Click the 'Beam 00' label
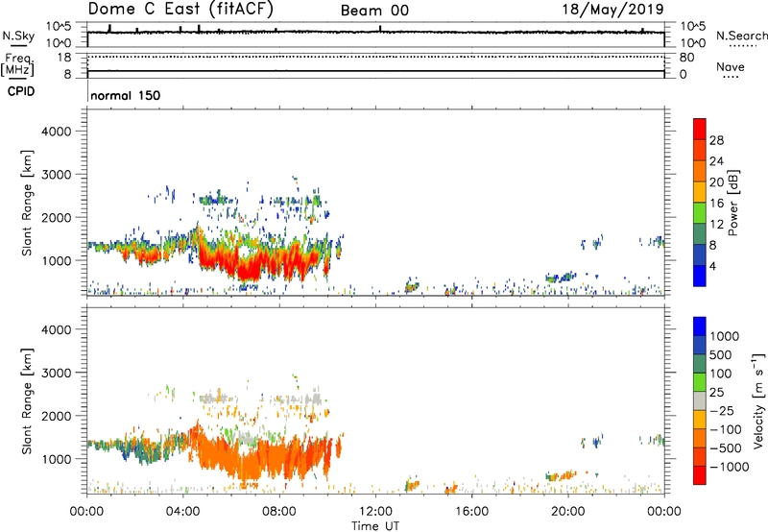This screenshot has height=532, width=768. click(x=374, y=11)
